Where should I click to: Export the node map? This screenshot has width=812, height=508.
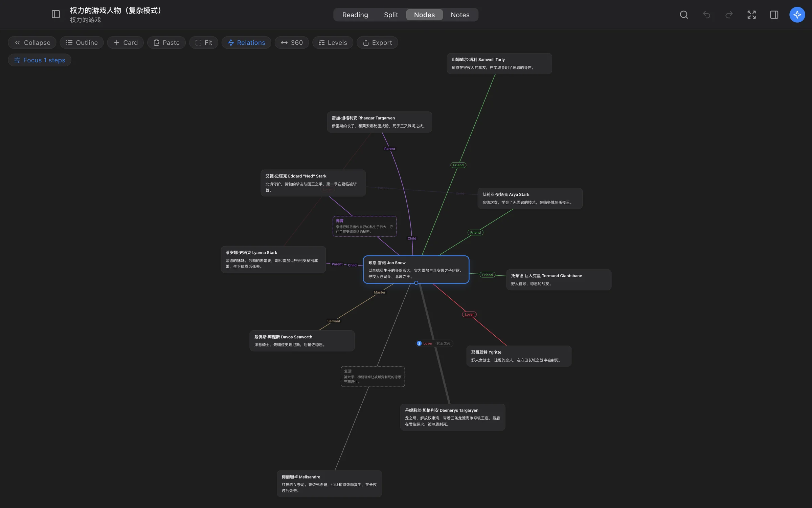click(377, 43)
